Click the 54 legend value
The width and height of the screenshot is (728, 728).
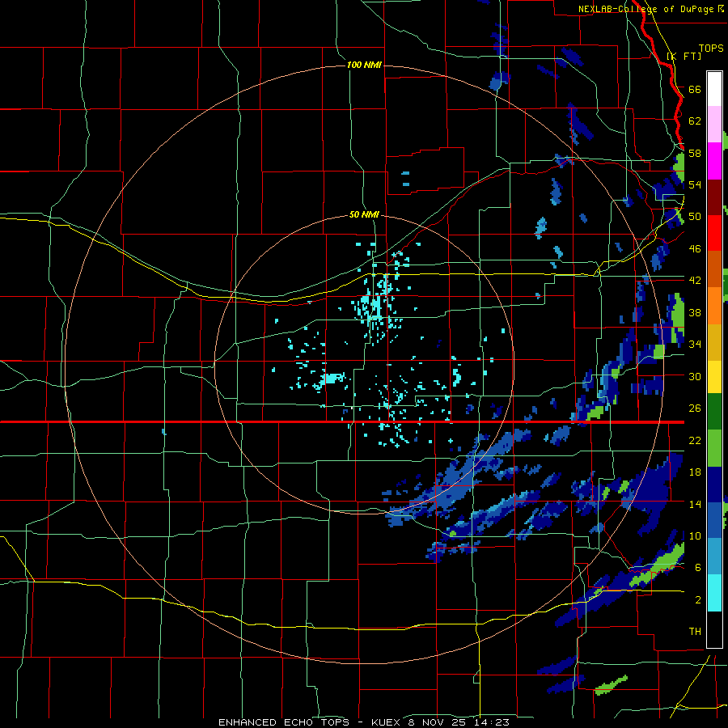coord(695,184)
